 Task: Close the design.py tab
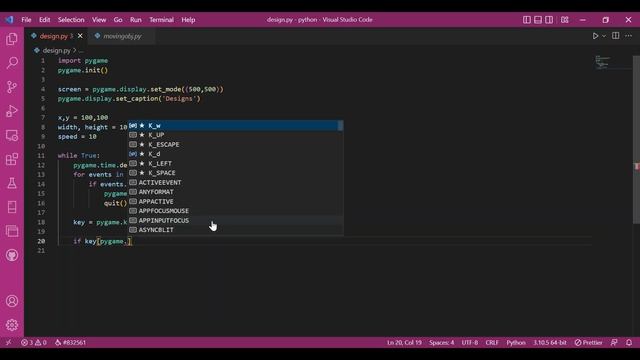tap(80, 36)
